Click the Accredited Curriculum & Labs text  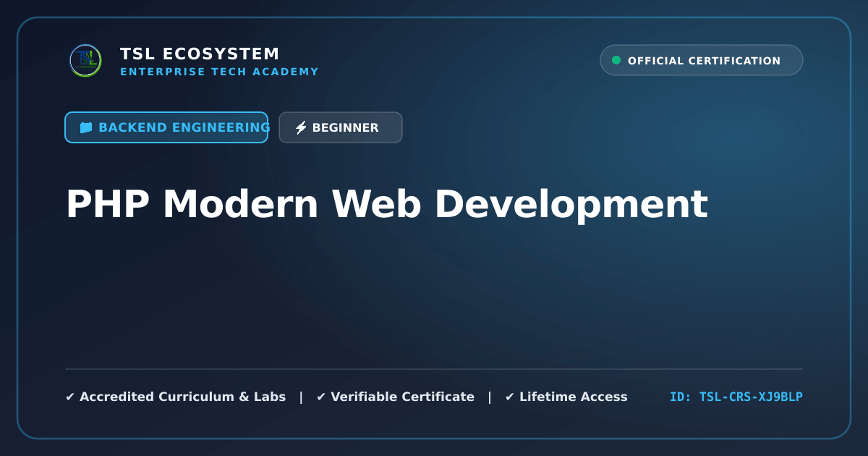(x=183, y=397)
